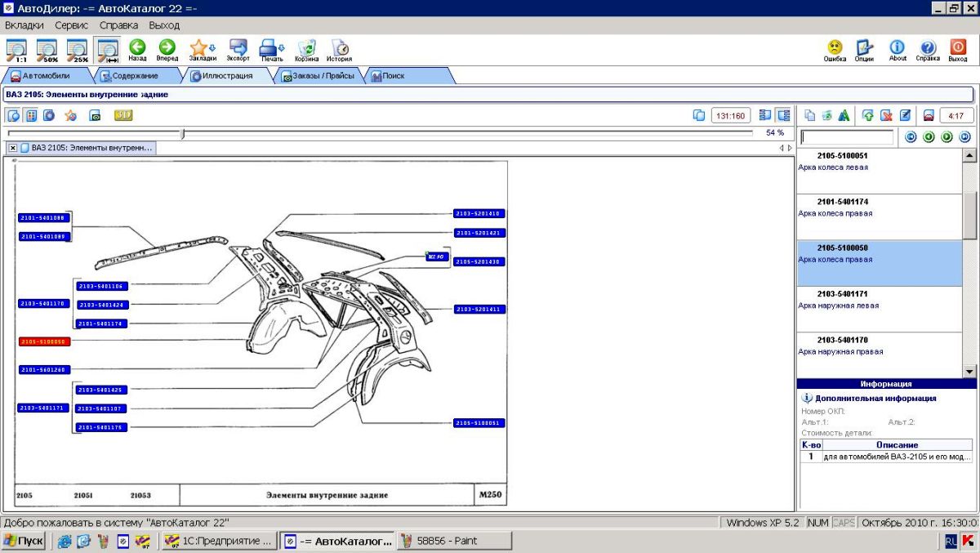Open the About info icon

pyautogui.click(x=898, y=51)
